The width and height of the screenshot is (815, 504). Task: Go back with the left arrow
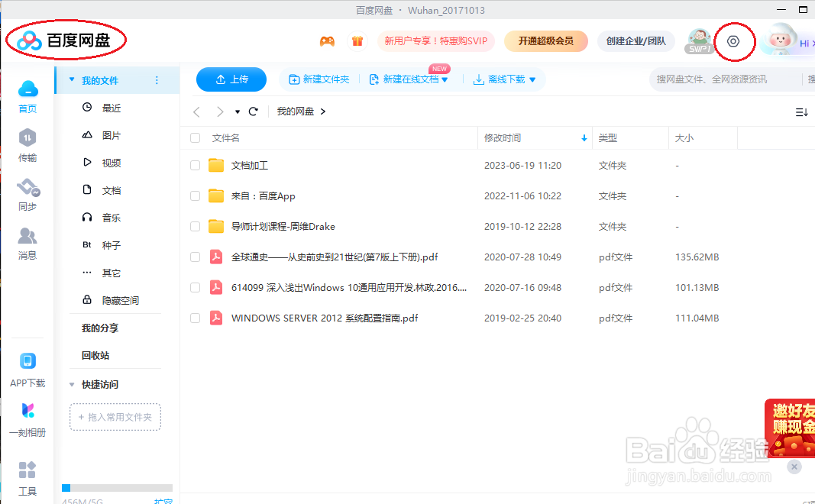pyautogui.click(x=196, y=111)
